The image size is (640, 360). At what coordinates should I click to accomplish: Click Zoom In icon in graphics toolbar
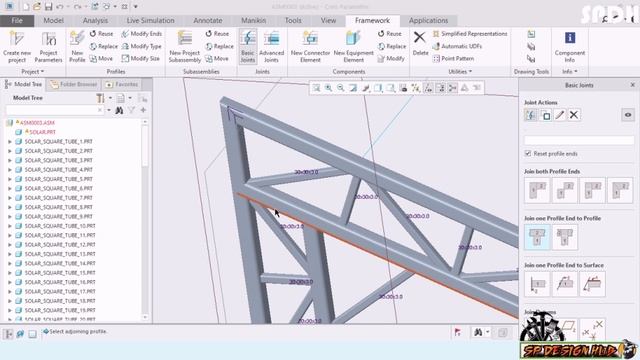329,88
